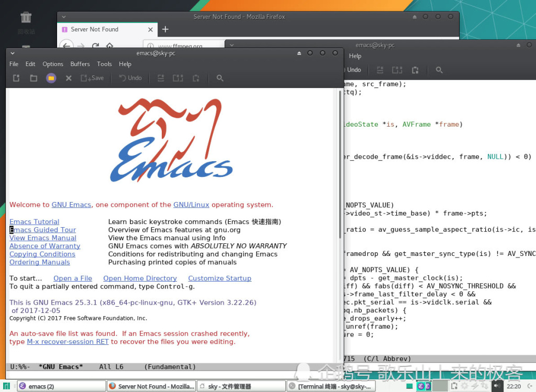Open the Help menu in the front Emacs window
The height and width of the screenshot is (392, 536).
tap(125, 64)
